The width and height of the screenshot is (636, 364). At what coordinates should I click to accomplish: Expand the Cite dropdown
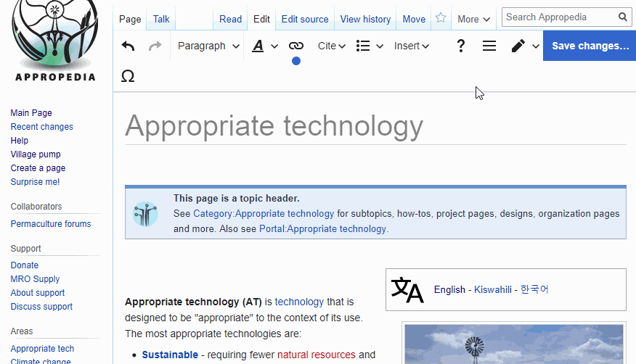coord(332,46)
